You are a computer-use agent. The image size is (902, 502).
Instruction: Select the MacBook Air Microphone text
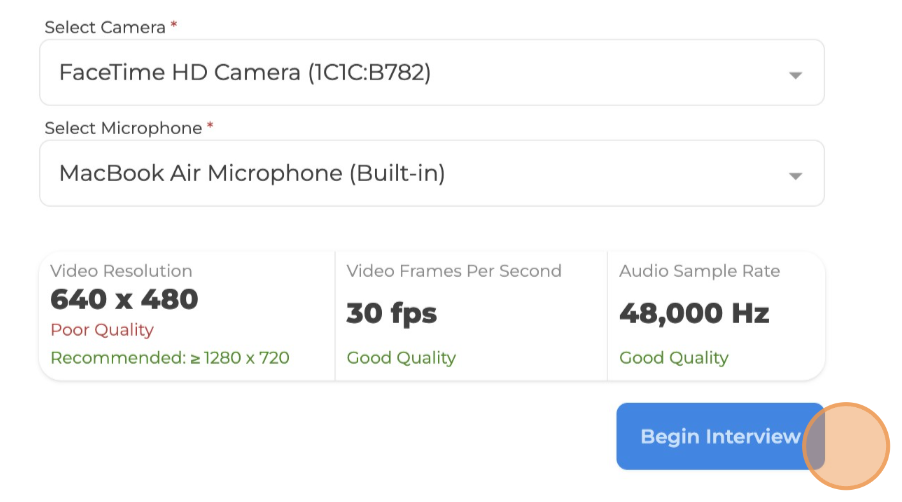tap(252, 173)
